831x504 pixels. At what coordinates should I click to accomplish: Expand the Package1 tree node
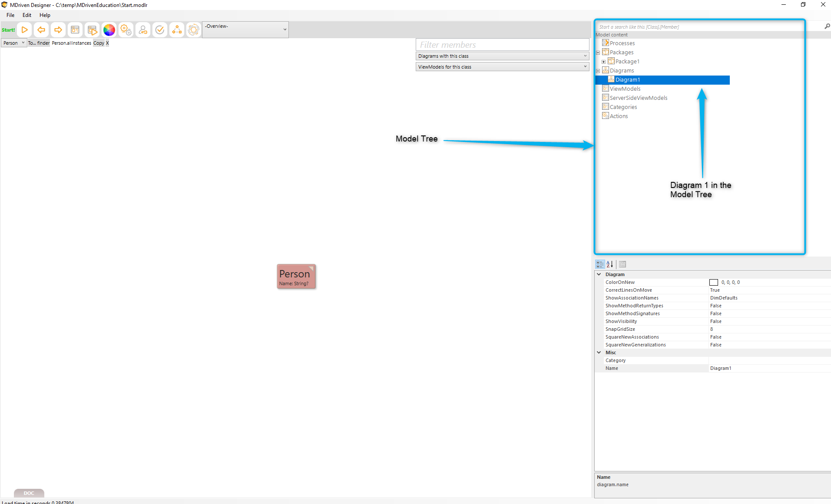tap(603, 62)
